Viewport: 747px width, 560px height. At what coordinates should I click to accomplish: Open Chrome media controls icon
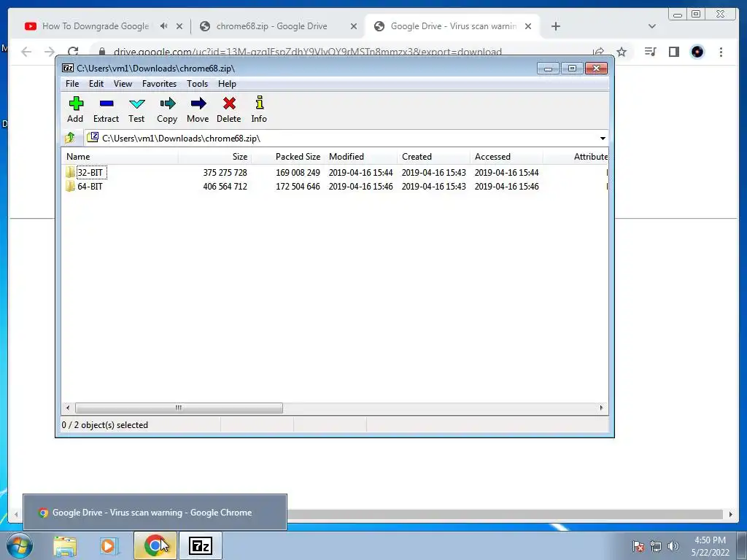(650, 52)
